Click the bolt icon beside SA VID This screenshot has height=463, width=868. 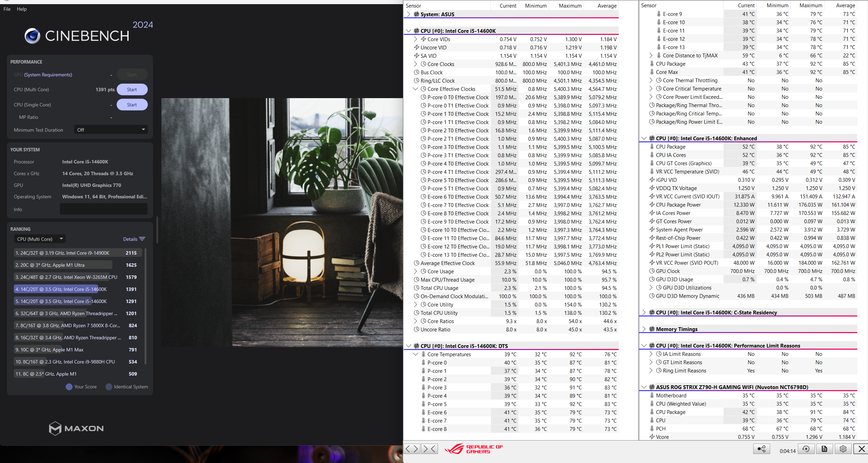(417, 56)
